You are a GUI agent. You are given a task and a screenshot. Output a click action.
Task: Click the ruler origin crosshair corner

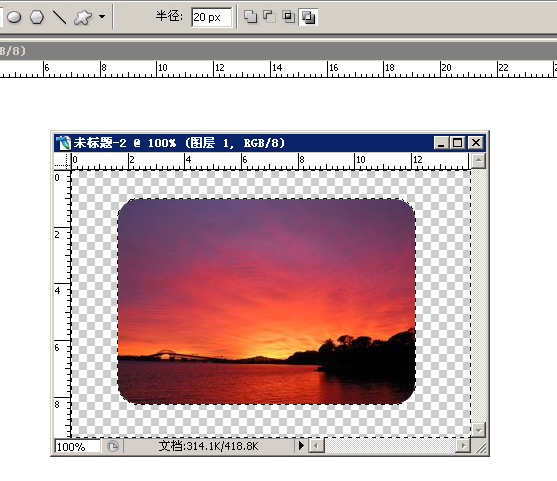pyautogui.click(x=63, y=162)
